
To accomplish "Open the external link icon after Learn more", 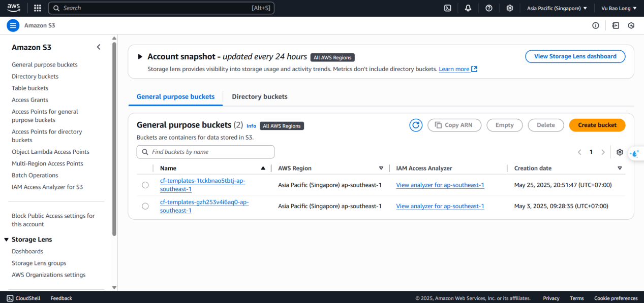I will click(474, 69).
